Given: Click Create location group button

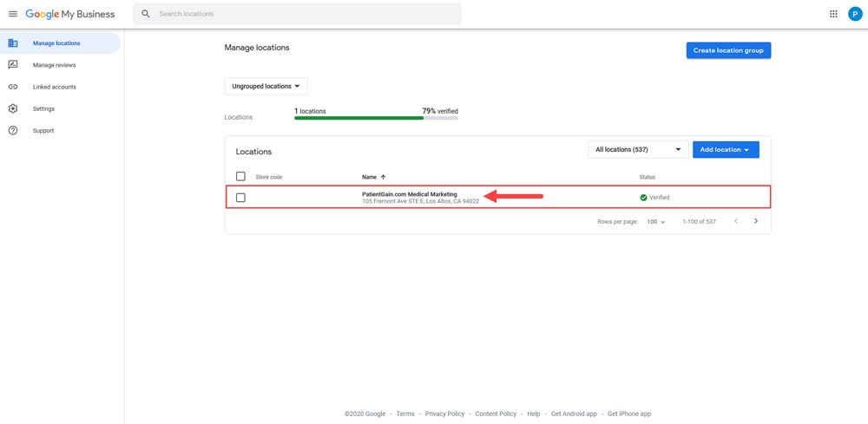Looking at the screenshot, I should (728, 50).
